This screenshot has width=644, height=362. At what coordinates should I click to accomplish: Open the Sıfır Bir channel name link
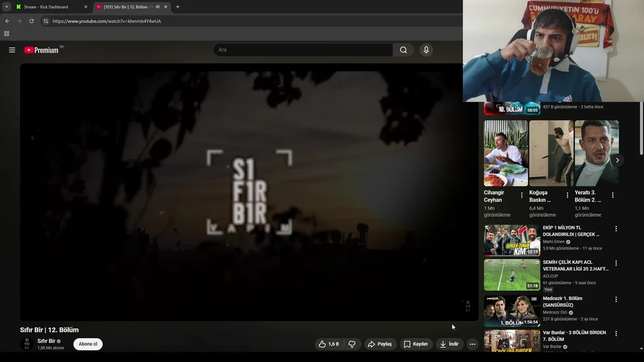click(x=46, y=341)
